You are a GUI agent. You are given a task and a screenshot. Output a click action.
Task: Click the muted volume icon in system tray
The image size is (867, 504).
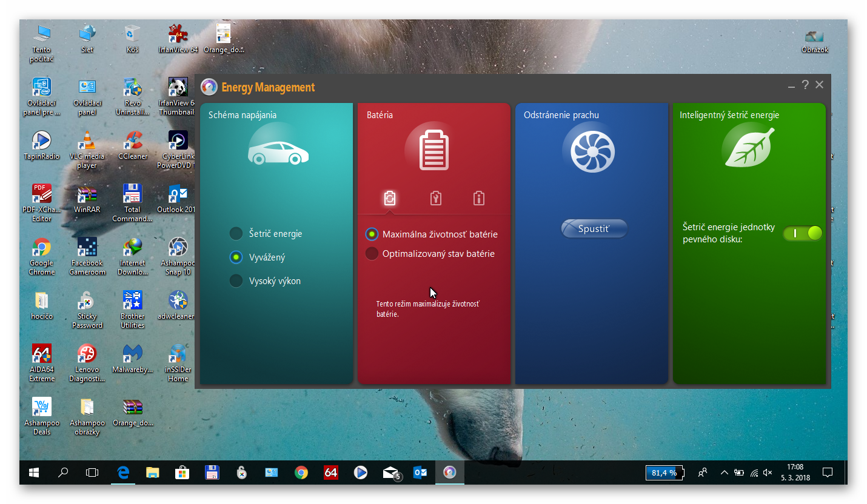click(x=768, y=472)
